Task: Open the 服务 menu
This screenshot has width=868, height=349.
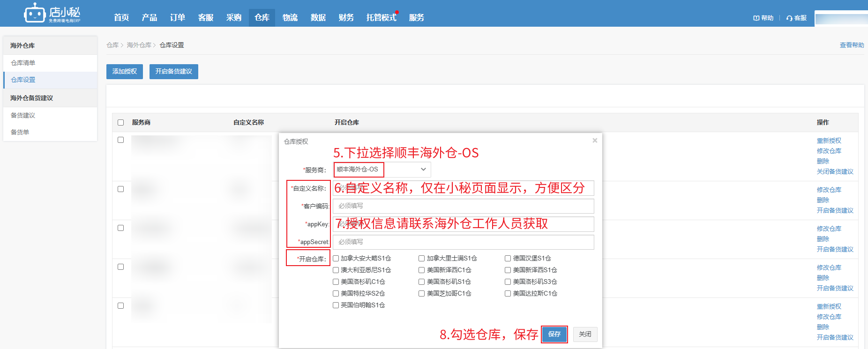Action: 417,17
